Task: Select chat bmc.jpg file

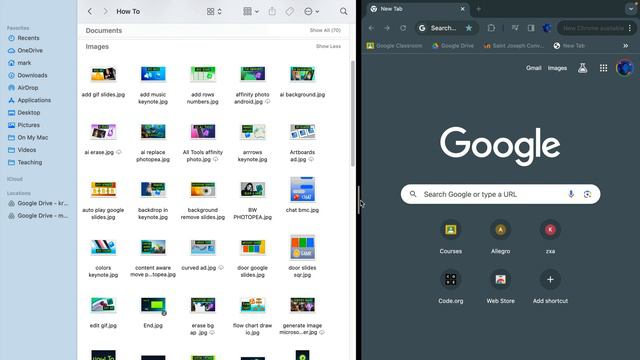Action: [302, 195]
